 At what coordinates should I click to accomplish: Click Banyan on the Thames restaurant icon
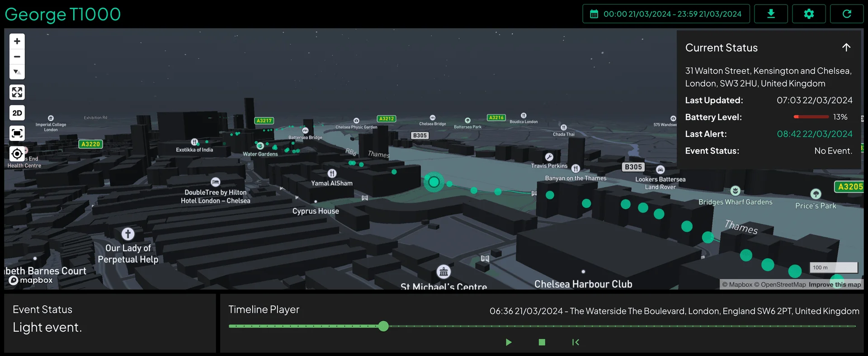(576, 169)
